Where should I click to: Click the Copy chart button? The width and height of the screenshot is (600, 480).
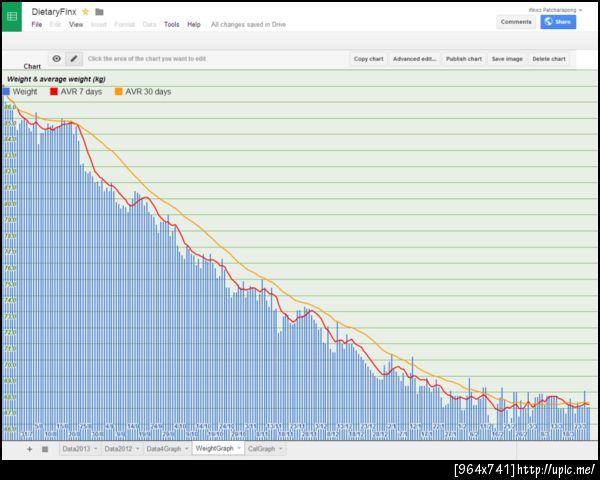368,59
